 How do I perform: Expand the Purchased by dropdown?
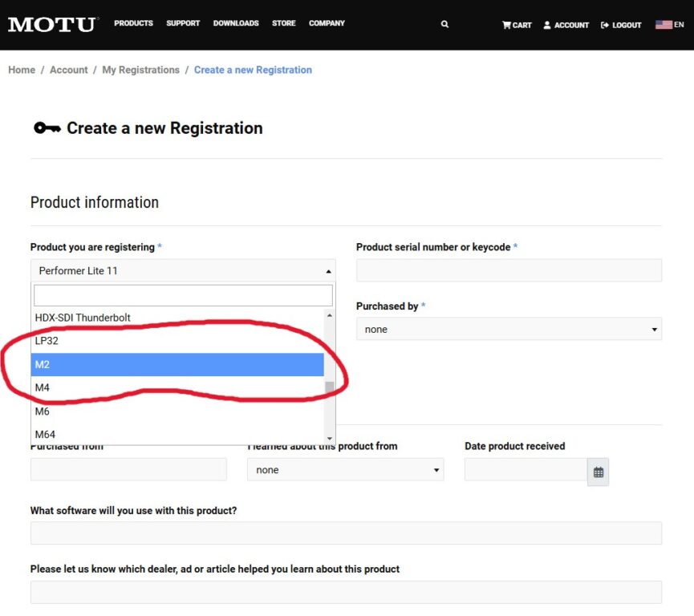tap(509, 329)
